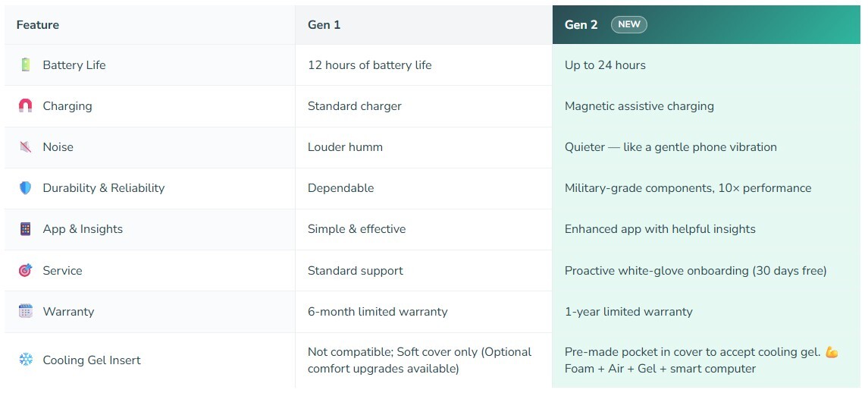Click the muted speaker Noise icon

[26, 147]
